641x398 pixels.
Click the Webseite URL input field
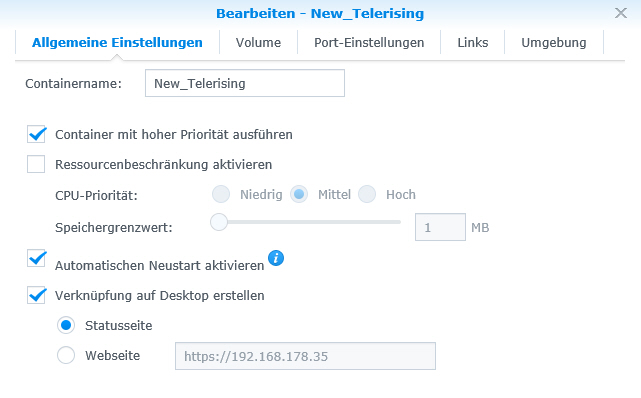click(x=305, y=356)
